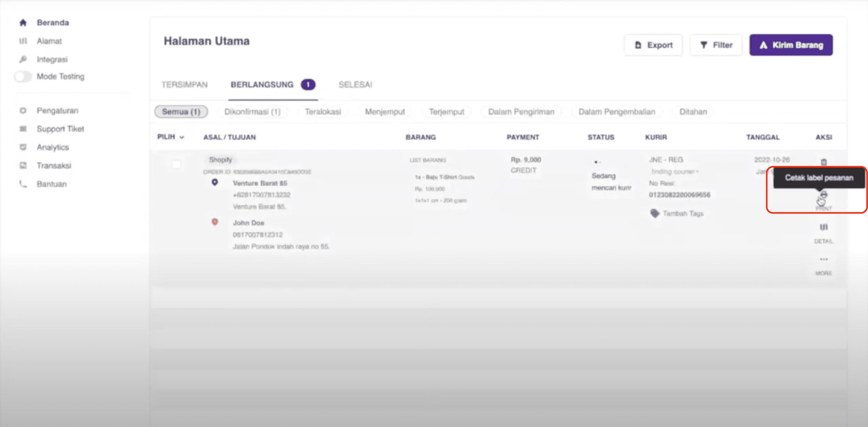Expand the Pilih dropdown chevron
Viewport: 868px width, 427px height.
(x=182, y=137)
